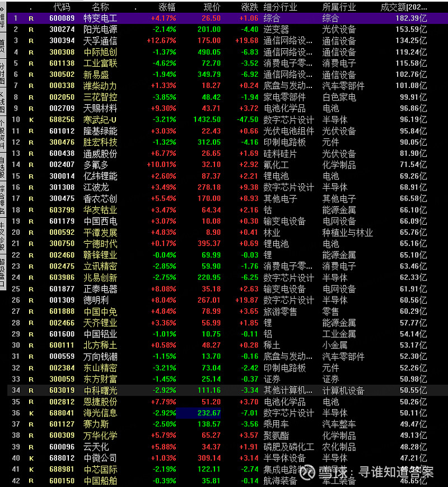The height and width of the screenshot is (487, 448).
Task: Sort by the 涨幅 column header
Action: point(167,7)
